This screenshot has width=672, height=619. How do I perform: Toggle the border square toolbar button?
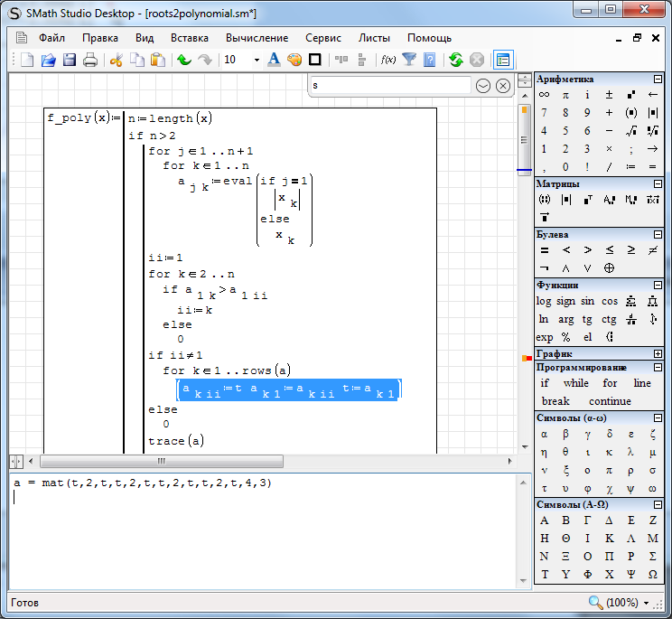point(315,61)
